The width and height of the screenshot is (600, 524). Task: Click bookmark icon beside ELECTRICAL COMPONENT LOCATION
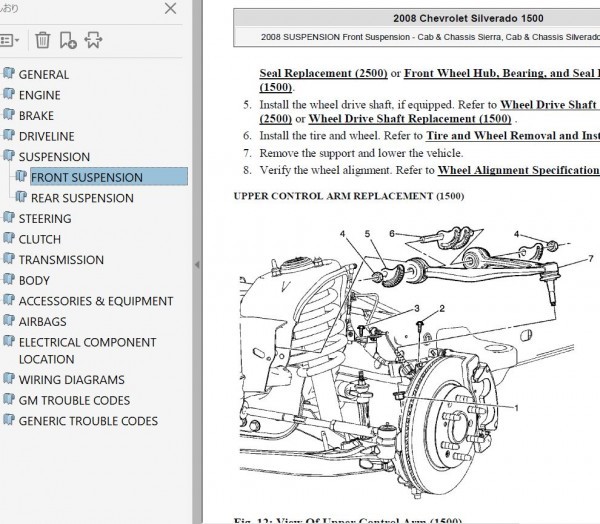pos(8,341)
